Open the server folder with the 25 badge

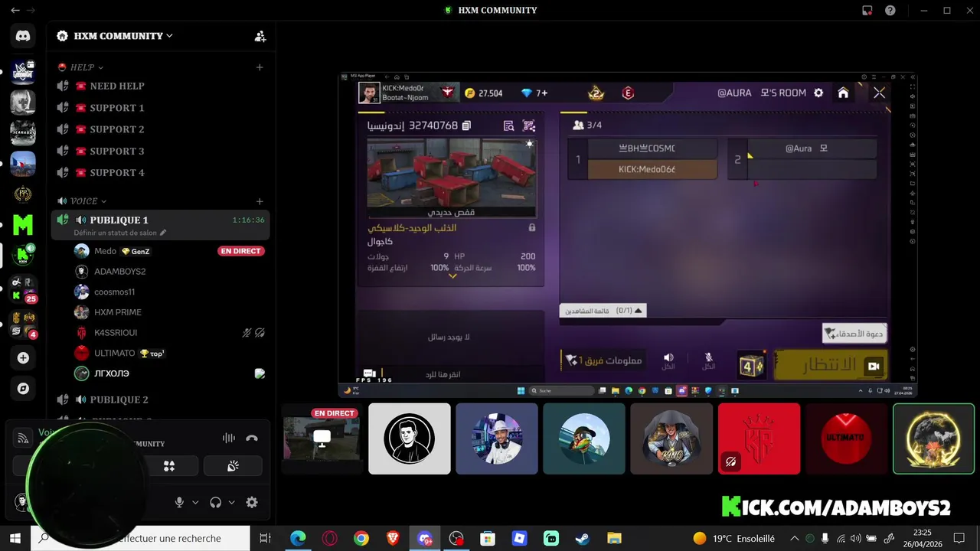[x=22, y=289]
